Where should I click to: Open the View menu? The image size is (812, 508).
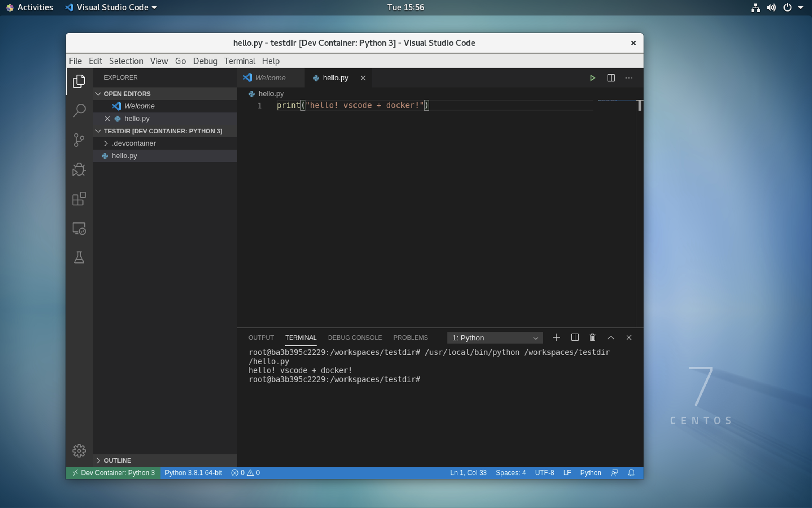point(159,61)
